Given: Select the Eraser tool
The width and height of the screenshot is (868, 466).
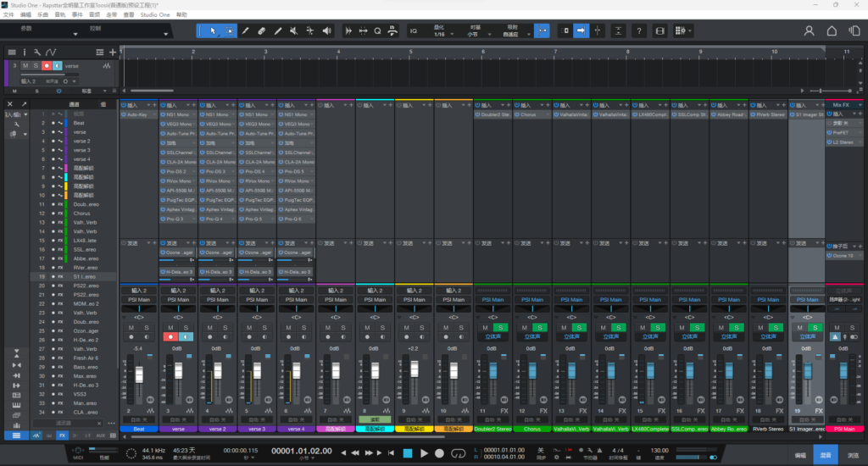Looking at the screenshot, I should coord(261,31).
